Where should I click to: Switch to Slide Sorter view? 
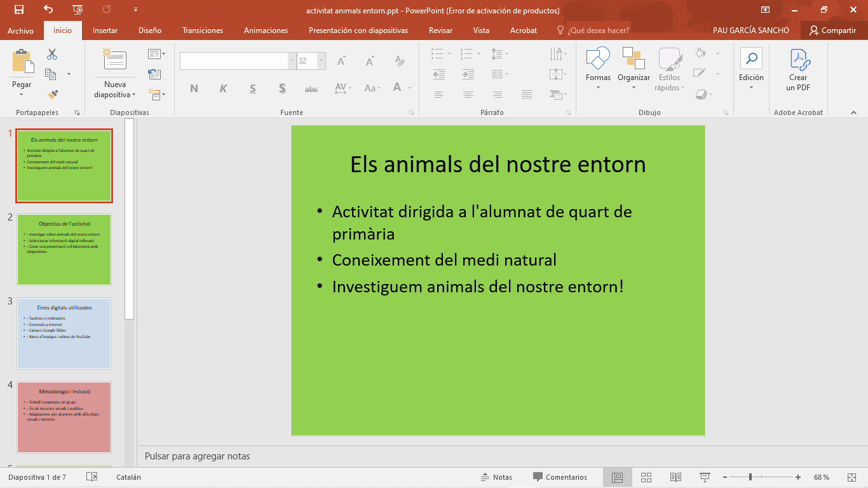tap(646, 477)
